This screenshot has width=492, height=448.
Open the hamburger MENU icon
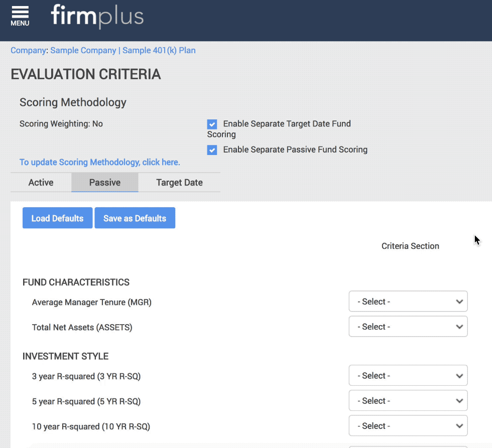[x=20, y=16]
